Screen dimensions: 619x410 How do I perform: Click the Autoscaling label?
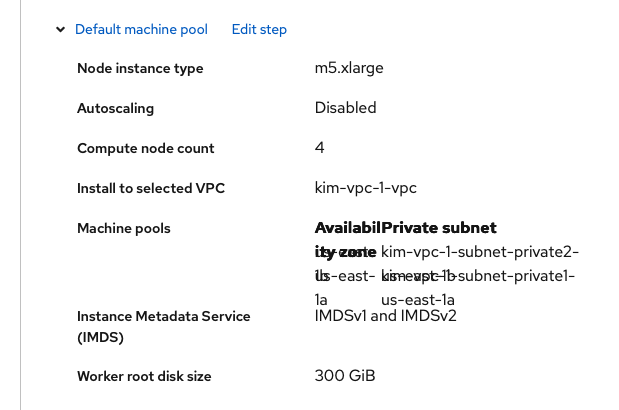pos(115,108)
